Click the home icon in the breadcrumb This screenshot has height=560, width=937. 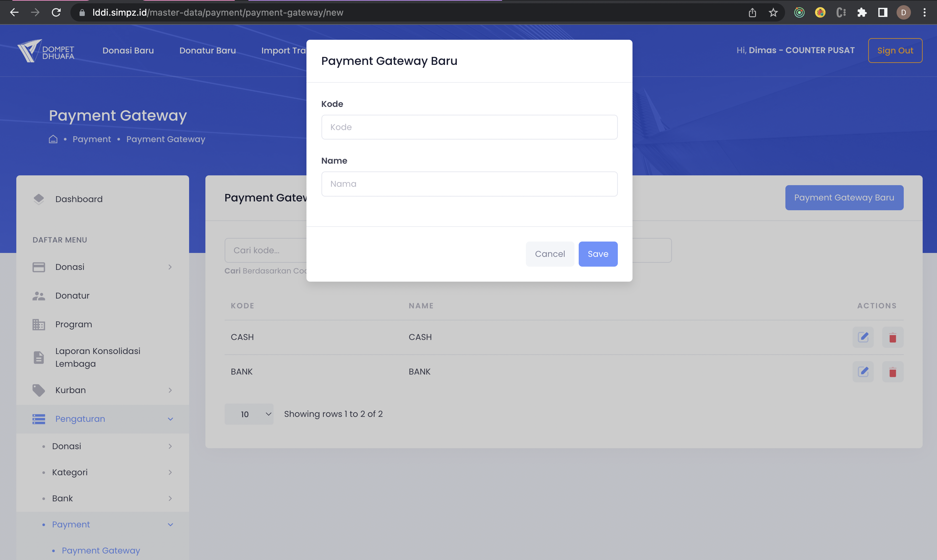(x=53, y=139)
